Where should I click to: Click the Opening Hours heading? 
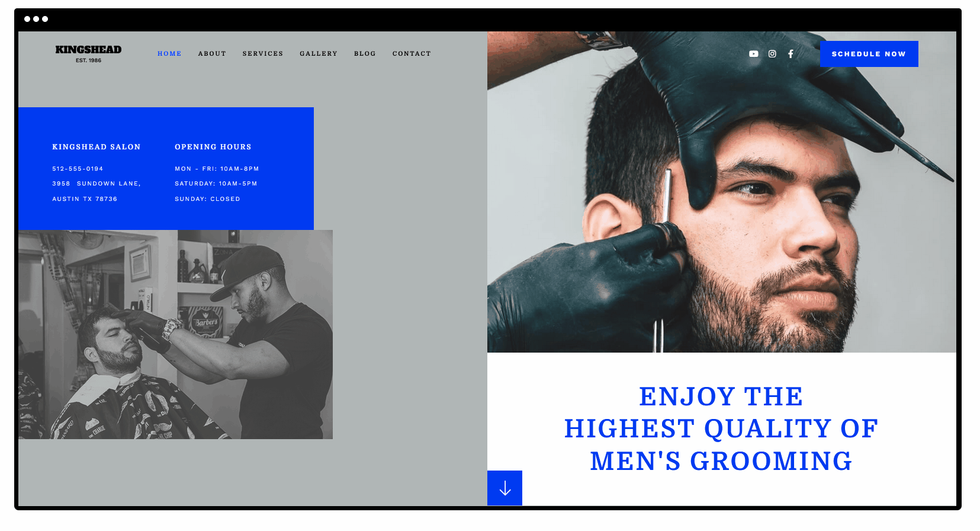click(x=213, y=147)
